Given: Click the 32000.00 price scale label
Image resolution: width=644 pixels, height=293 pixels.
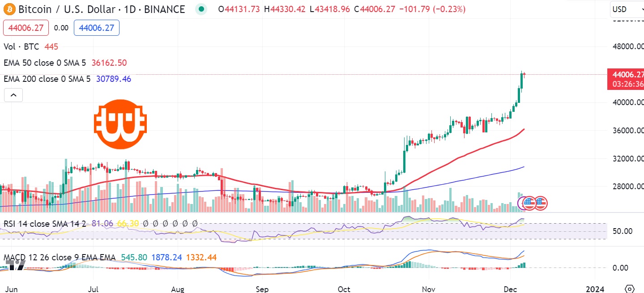Looking at the screenshot, I should coord(627,159).
